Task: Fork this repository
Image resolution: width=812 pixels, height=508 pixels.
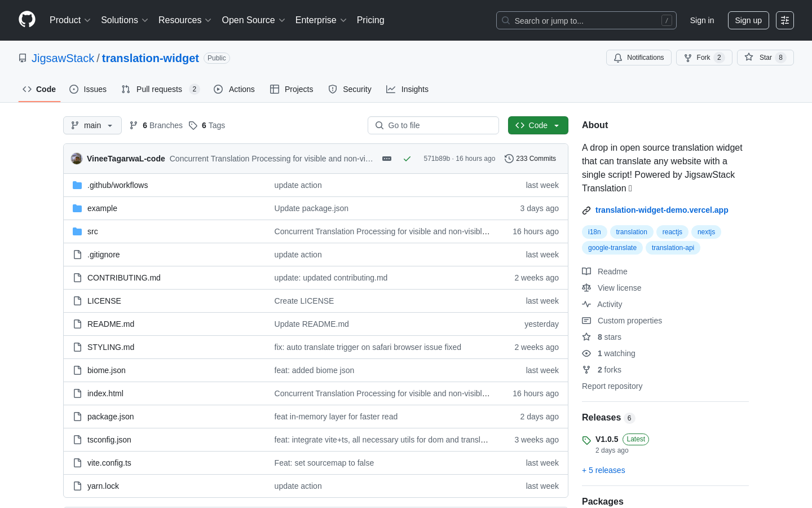Action: coord(704,58)
